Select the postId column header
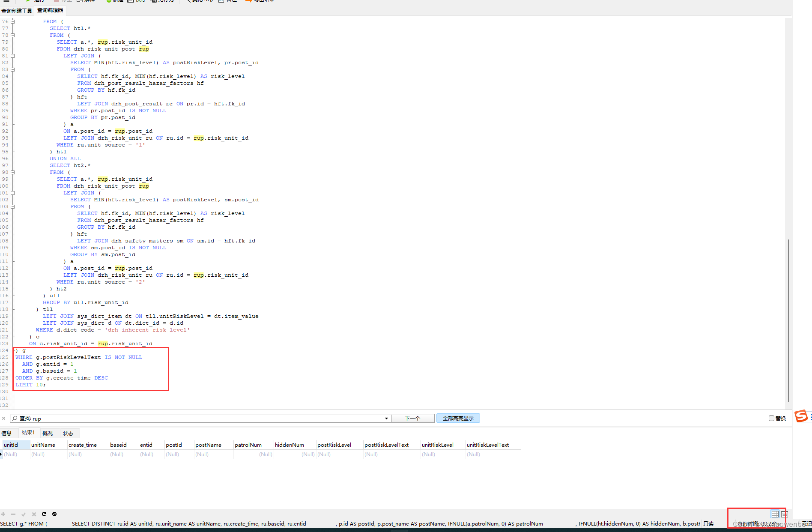The height and width of the screenshot is (532, 812). click(179, 445)
